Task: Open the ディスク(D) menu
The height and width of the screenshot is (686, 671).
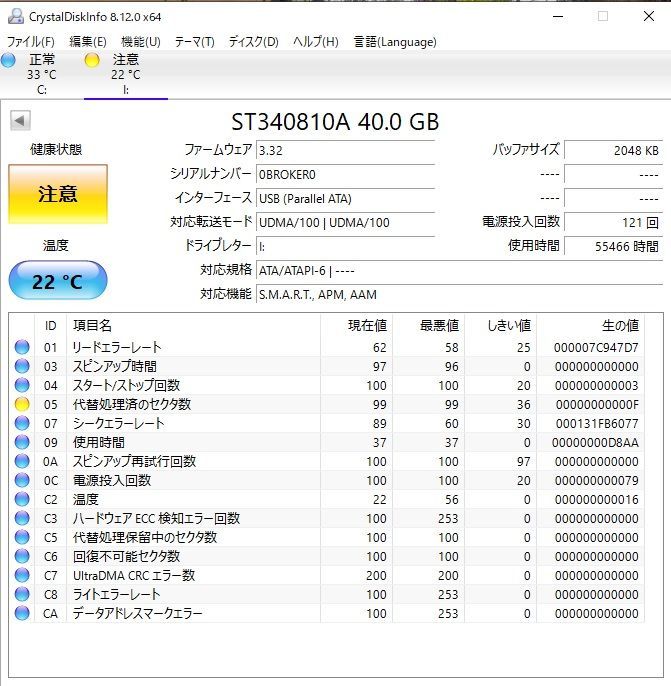Action: (254, 42)
